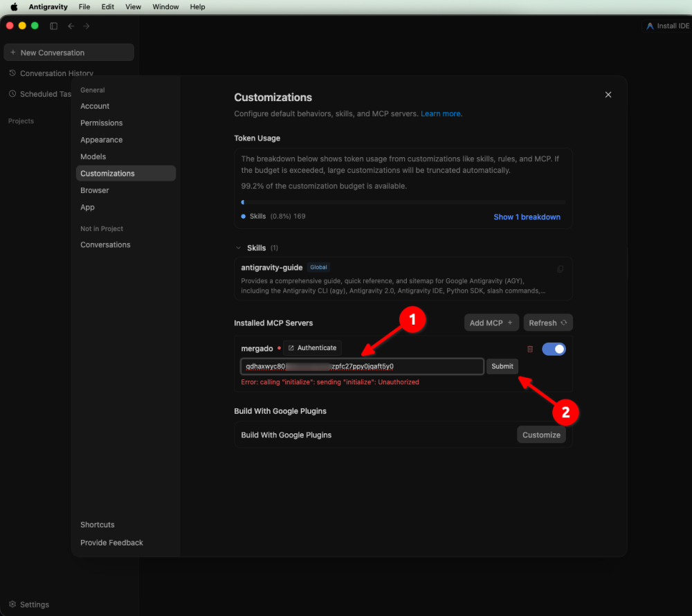Go forward with the right arrow
The image size is (692, 616).
pyautogui.click(x=86, y=26)
